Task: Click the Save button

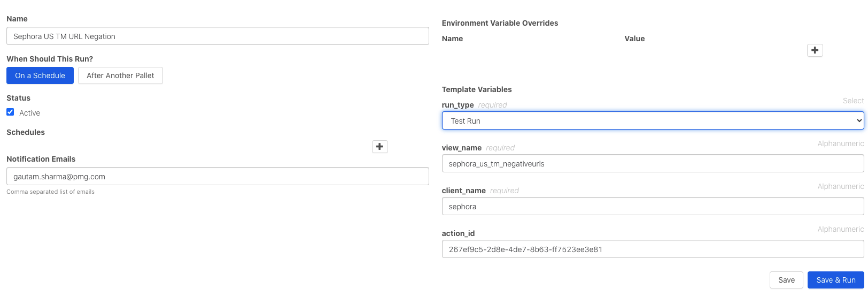Action: 786,280
